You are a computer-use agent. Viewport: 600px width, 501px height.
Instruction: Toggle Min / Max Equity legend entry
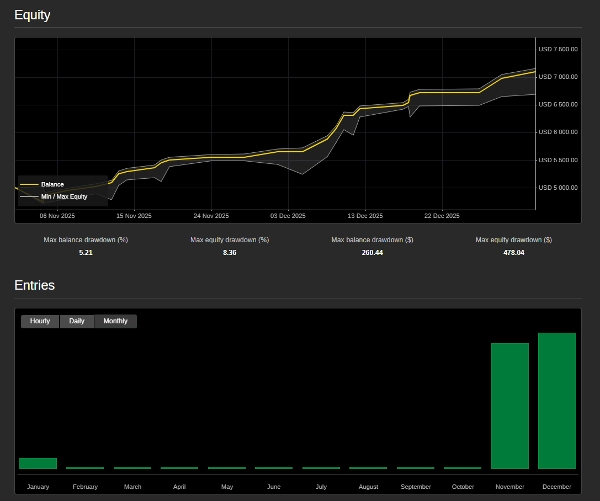point(63,196)
